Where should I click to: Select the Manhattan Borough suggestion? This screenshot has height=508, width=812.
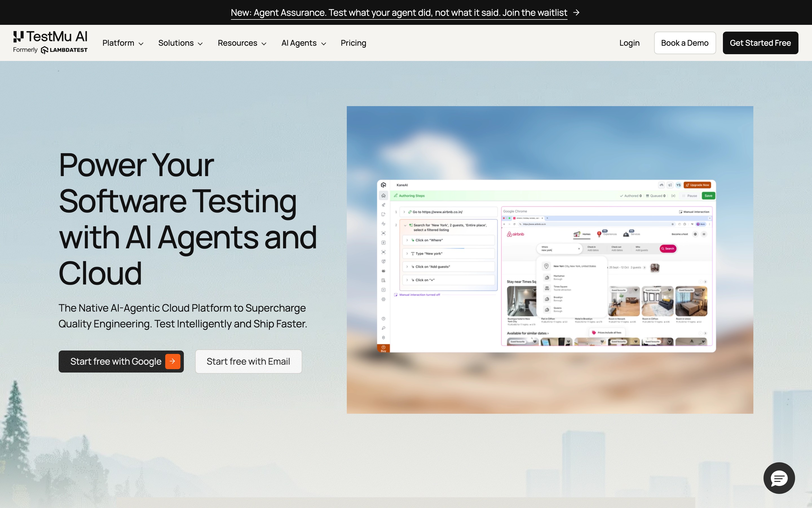click(x=572, y=277)
